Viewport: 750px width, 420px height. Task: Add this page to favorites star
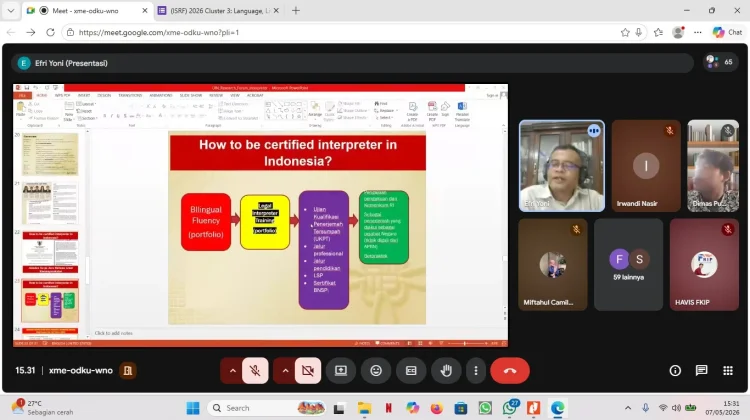tap(625, 33)
